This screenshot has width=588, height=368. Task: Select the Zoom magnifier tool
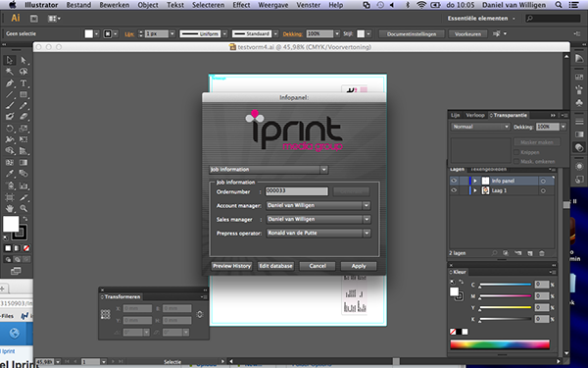coord(24,208)
